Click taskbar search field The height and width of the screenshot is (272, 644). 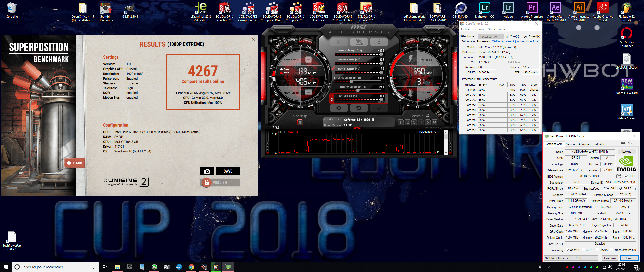pos(55,267)
